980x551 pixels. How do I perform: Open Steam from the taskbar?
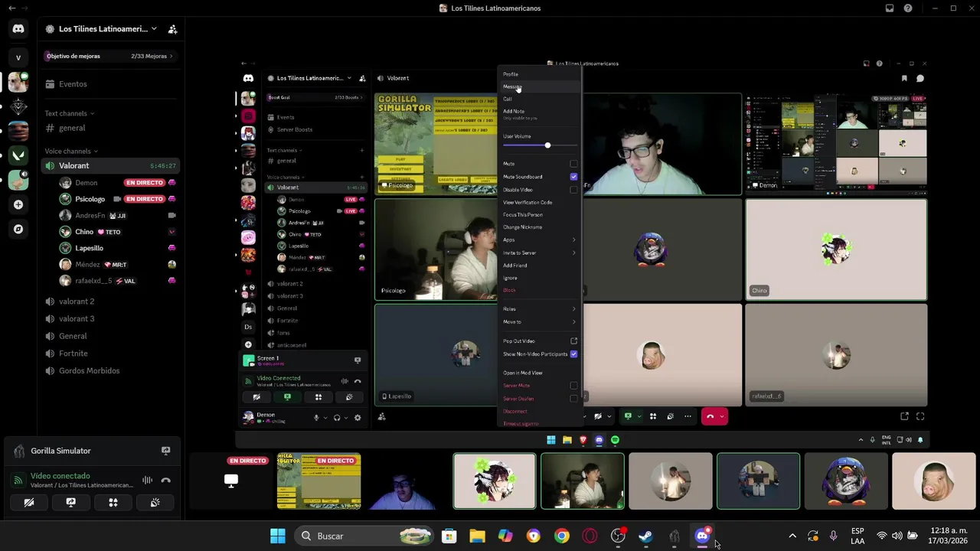[x=646, y=536]
